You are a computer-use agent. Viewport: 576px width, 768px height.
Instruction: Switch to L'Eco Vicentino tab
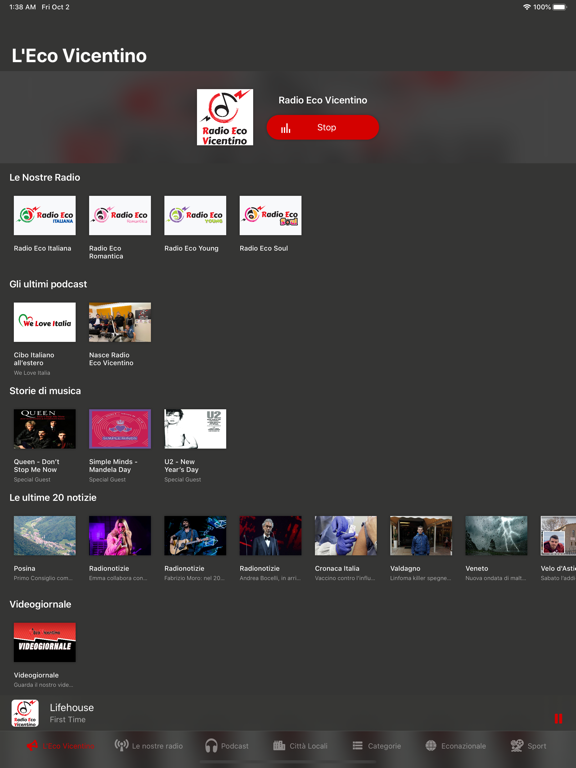point(60,746)
